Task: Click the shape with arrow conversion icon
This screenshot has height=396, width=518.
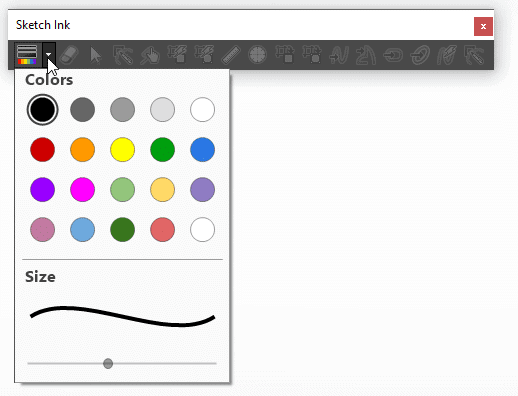Action: (366, 55)
